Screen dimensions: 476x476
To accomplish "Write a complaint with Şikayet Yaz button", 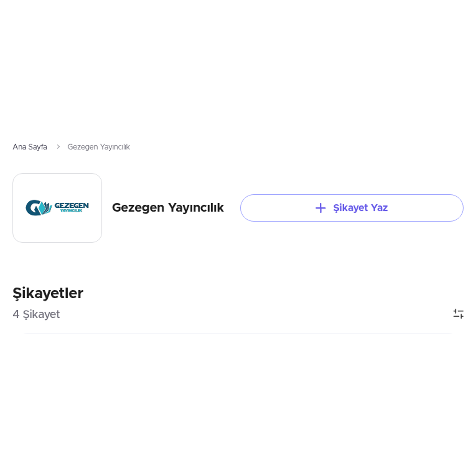I will click(352, 208).
